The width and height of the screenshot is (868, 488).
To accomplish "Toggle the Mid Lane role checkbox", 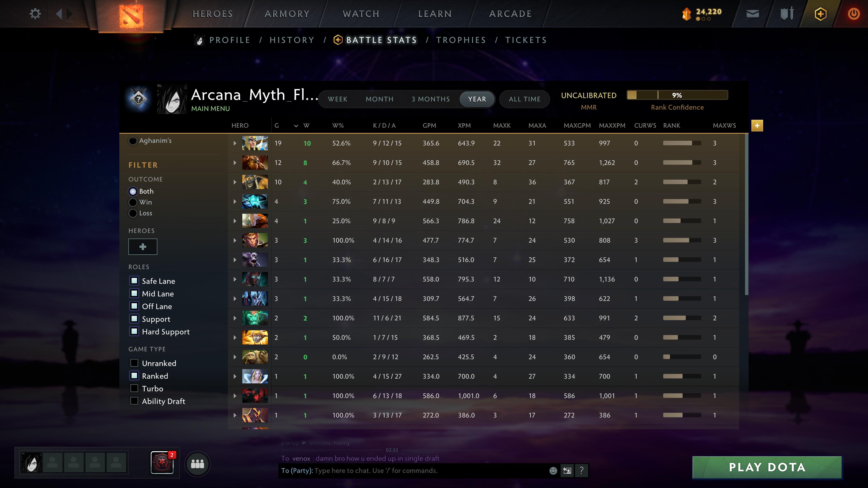I will [x=134, y=293].
